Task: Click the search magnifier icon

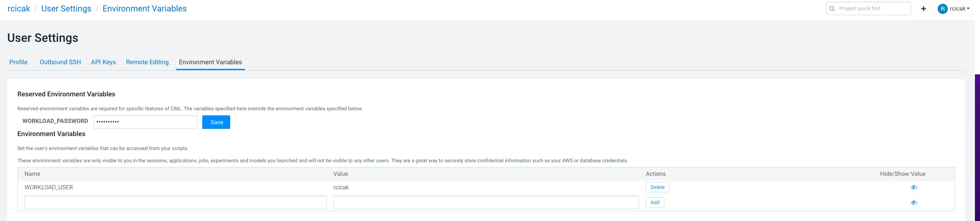Action: coord(832,8)
